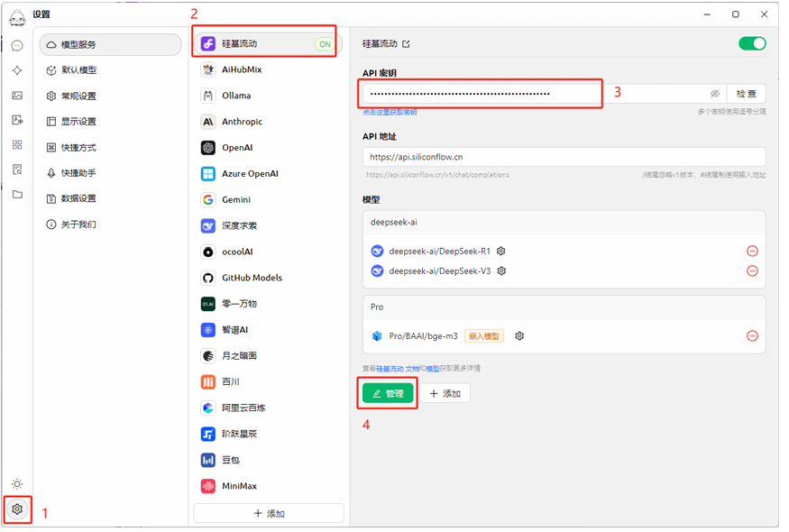Select the MiniMax provider
Image resolution: width=789 pixels, height=532 pixels.
(x=268, y=486)
